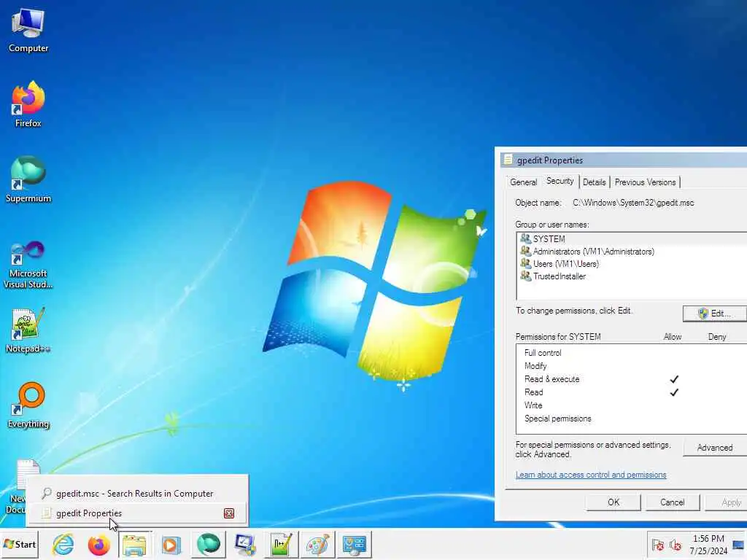747x560 pixels.
Task: Open the Start menu
Action: 20,544
